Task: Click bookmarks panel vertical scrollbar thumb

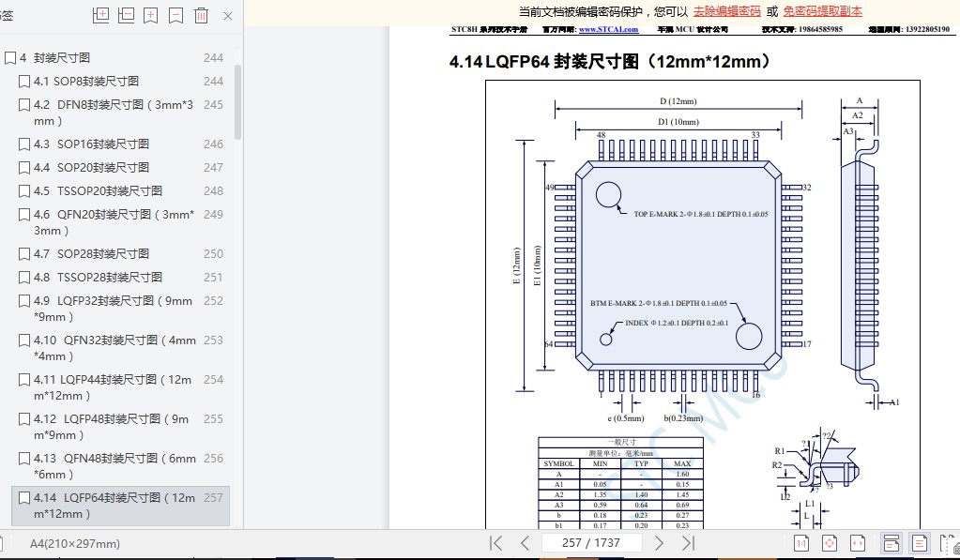Action: point(237,101)
